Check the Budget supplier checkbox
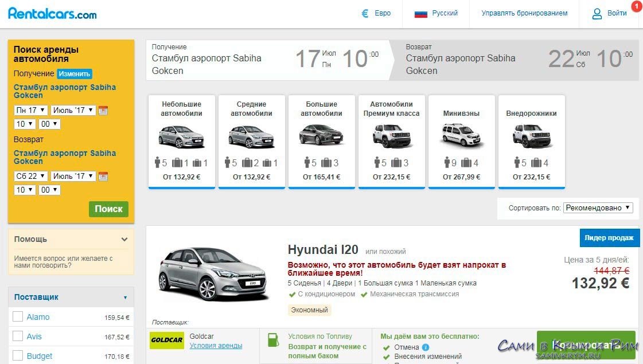This screenshot has width=643, height=364. pyautogui.click(x=18, y=355)
